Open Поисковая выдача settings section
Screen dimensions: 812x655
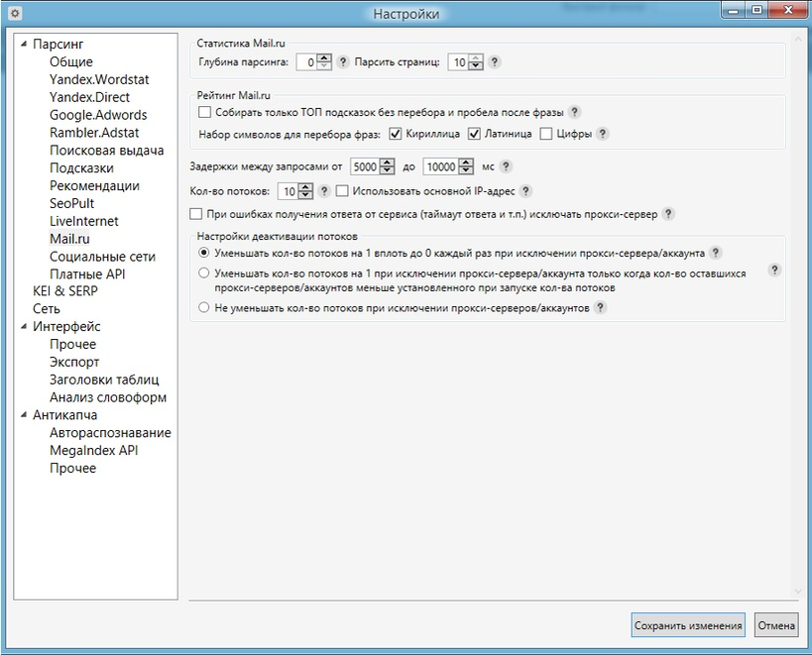pyautogui.click(x=107, y=151)
